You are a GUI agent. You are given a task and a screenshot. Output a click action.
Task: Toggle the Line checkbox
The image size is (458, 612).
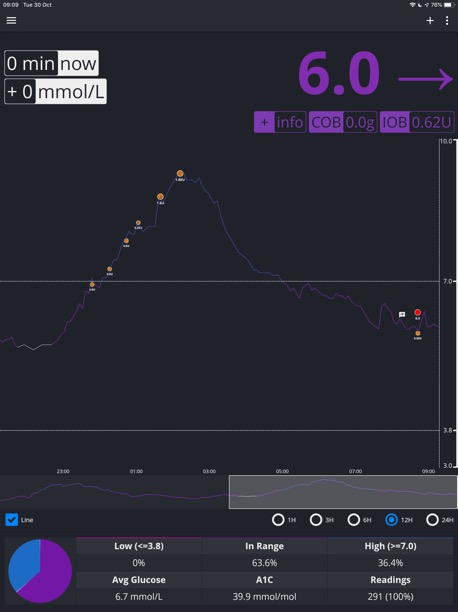(12, 520)
